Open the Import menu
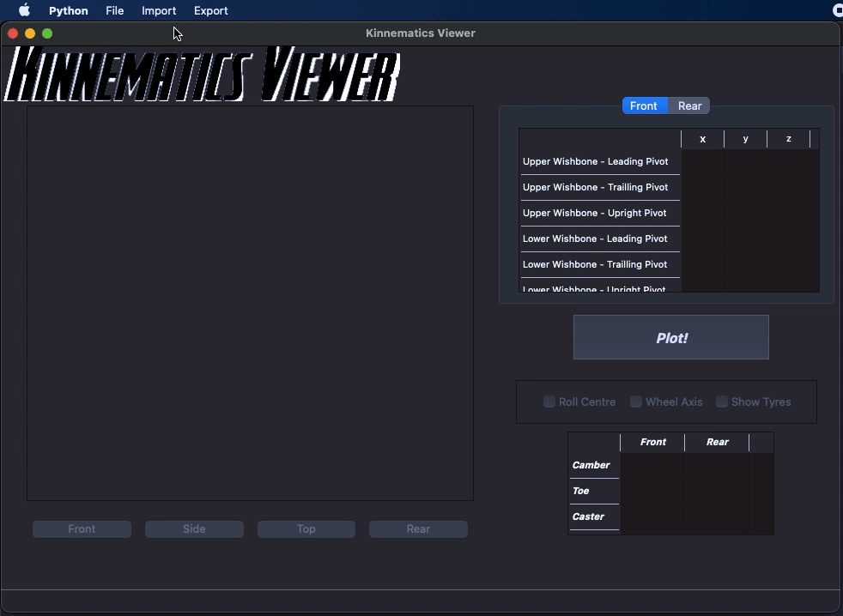 click(159, 10)
